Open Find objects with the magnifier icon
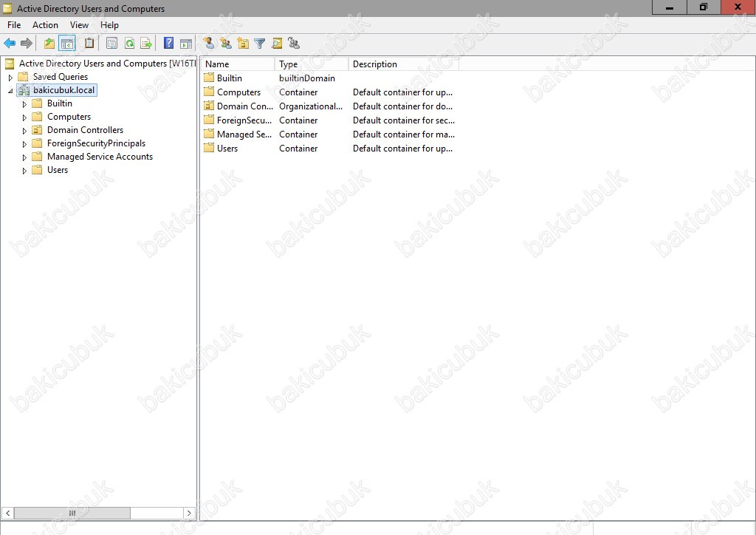Image resolution: width=756 pixels, height=535 pixels. click(277, 44)
